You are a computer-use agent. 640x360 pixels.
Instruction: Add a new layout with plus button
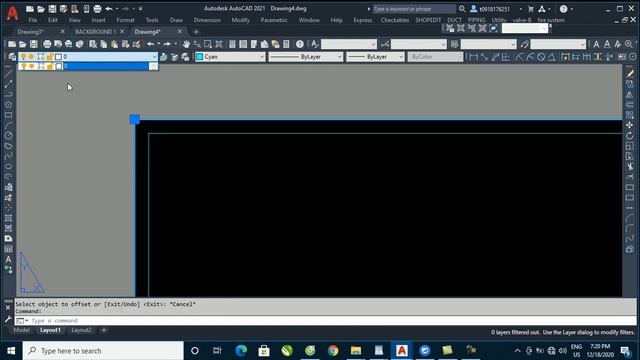104,330
